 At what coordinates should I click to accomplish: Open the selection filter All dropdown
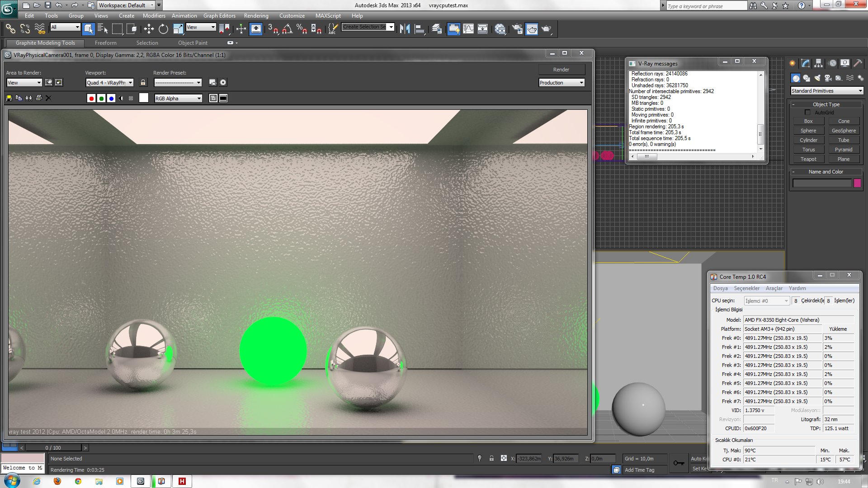[65, 27]
